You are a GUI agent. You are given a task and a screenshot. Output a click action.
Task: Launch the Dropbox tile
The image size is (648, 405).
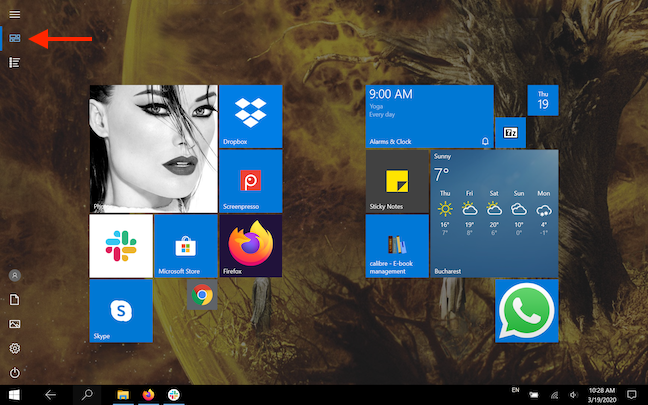tap(251, 117)
